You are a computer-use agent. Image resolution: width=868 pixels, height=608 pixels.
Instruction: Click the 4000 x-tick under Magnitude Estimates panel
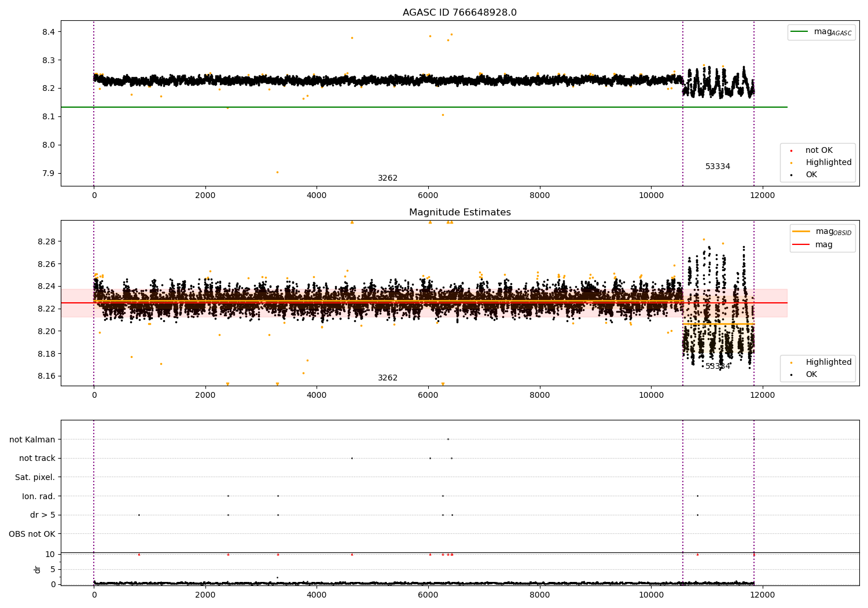coord(317,395)
